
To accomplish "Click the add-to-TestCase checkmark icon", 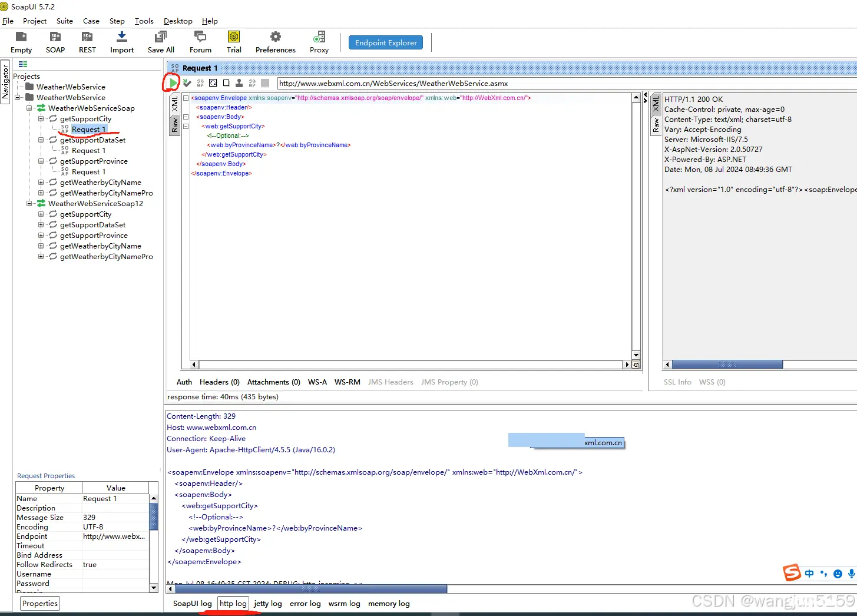I will pos(187,83).
